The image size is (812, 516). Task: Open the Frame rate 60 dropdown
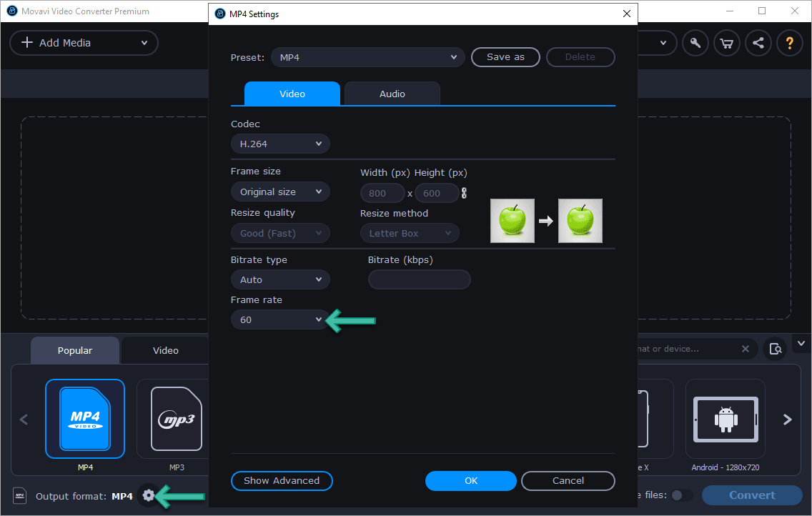280,320
